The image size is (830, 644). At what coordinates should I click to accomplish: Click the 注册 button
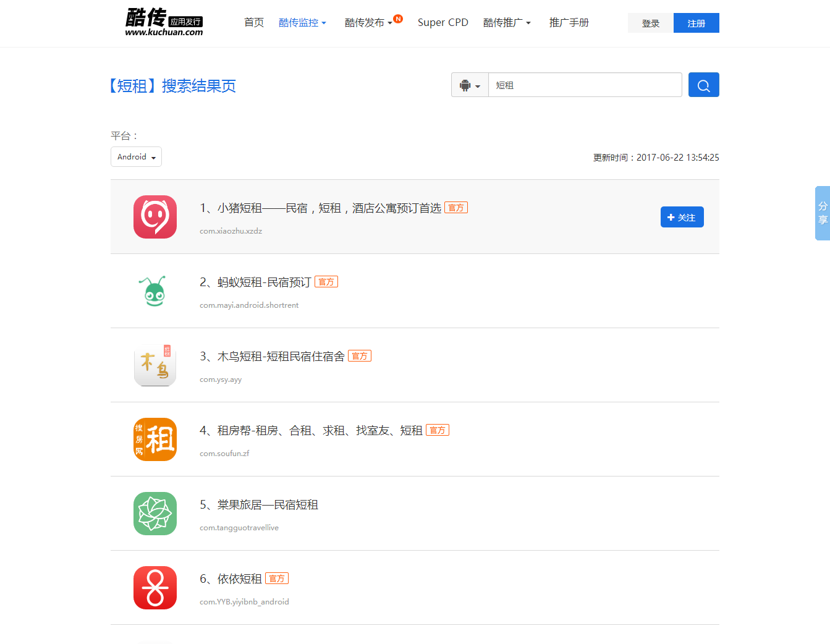click(697, 23)
